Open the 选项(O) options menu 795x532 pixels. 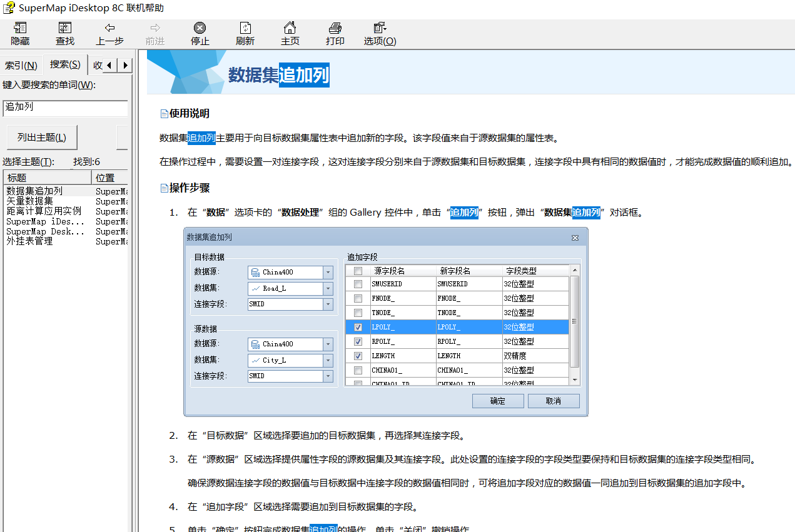pyautogui.click(x=380, y=34)
